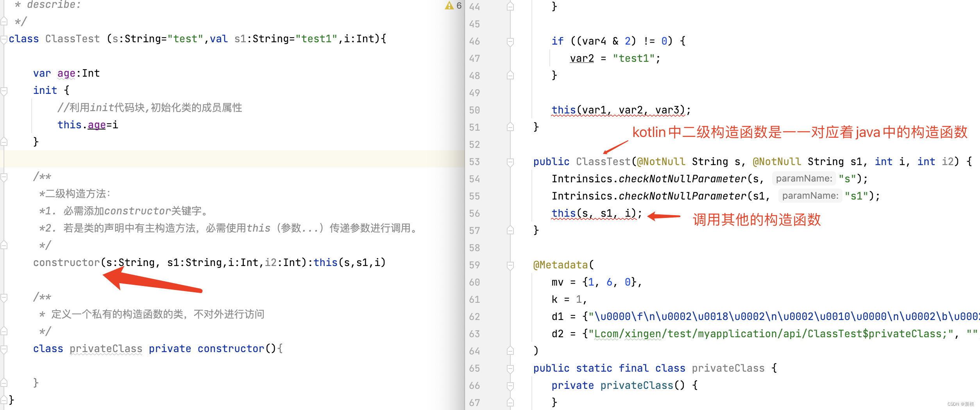Click the @Metadata annotation
This screenshot has width=980, height=410.
point(560,265)
